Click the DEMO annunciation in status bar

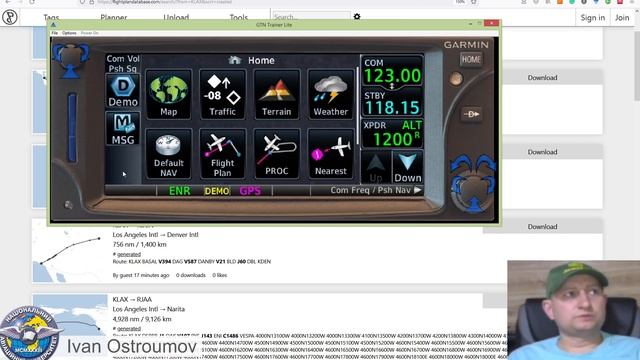(x=217, y=191)
